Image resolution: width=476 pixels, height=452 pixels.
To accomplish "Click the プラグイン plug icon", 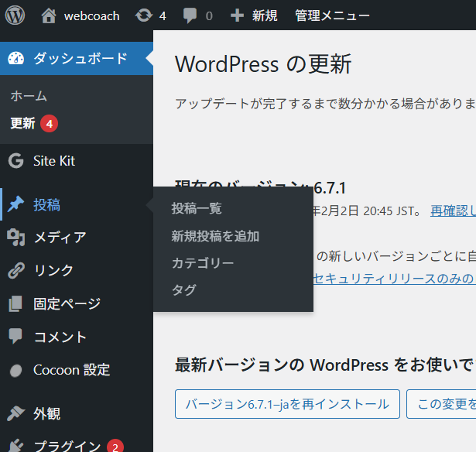I will pyautogui.click(x=15, y=446).
